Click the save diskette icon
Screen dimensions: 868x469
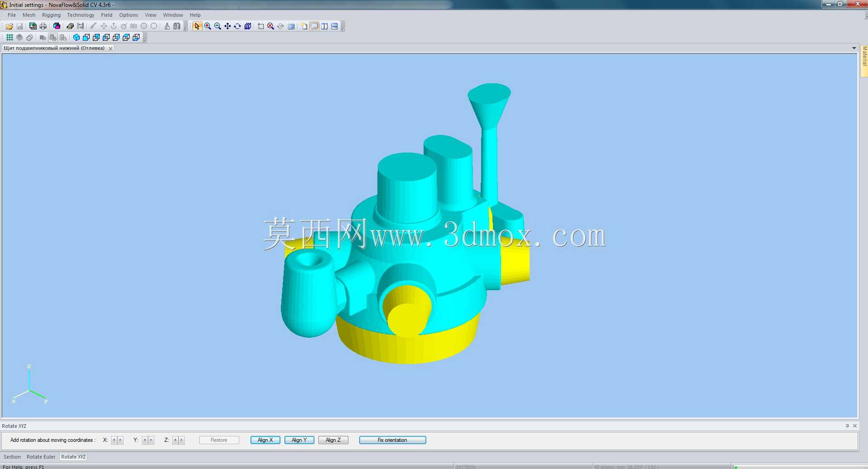click(19, 26)
